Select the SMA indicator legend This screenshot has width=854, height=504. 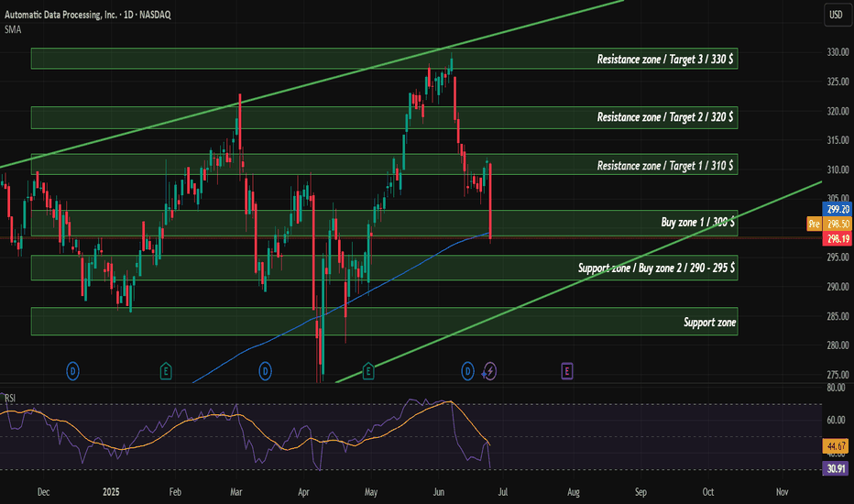pos(13,30)
